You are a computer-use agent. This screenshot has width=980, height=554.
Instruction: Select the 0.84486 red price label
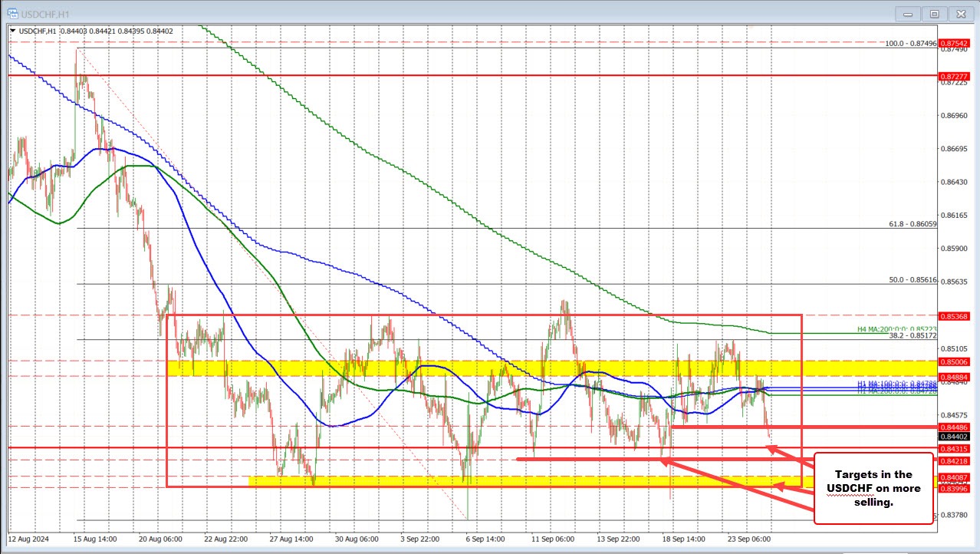point(955,427)
